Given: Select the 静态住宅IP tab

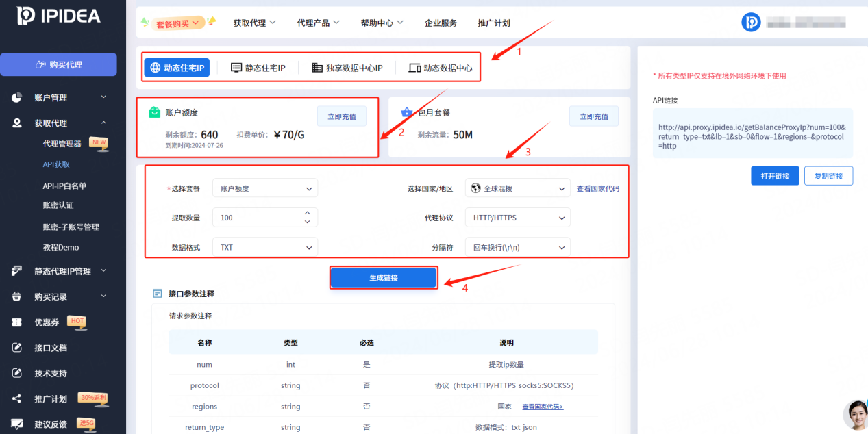Looking at the screenshot, I should click(x=258, y=68).
